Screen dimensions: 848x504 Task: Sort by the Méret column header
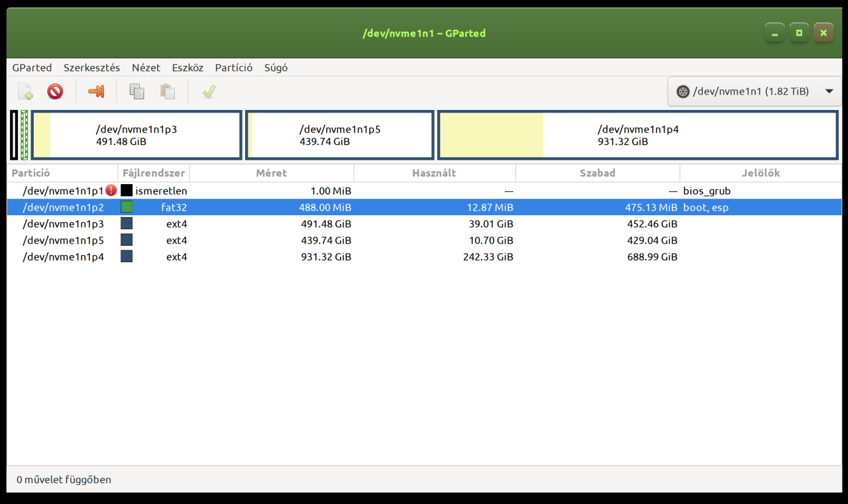272,173
